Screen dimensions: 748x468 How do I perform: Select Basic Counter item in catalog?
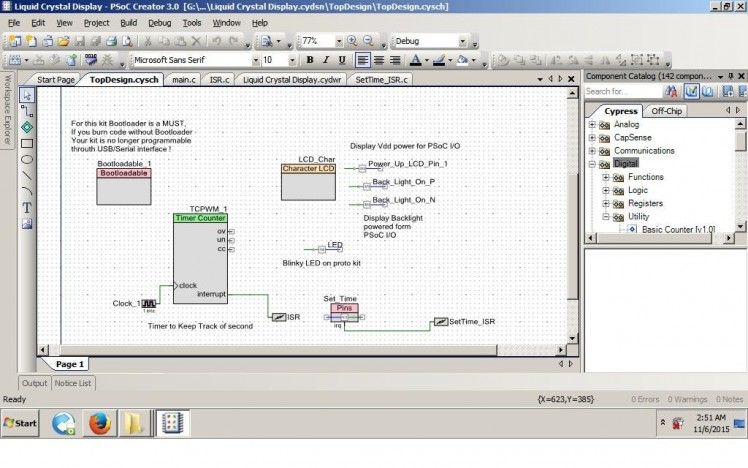pyautogui.click(x=678, y=229)
